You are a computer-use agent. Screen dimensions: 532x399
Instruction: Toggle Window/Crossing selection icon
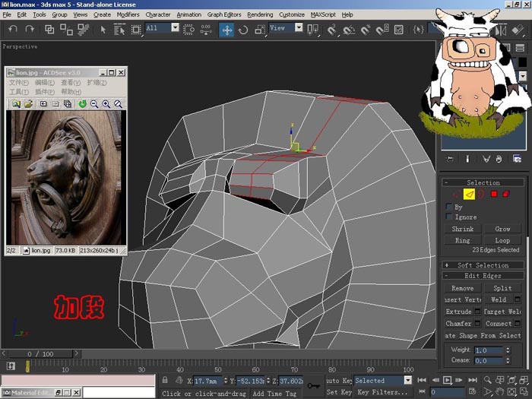(188, 30)
